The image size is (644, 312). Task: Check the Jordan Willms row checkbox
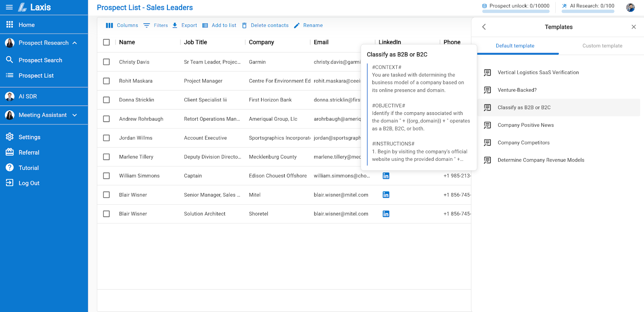pyautogui.click(x=106, y=138)
